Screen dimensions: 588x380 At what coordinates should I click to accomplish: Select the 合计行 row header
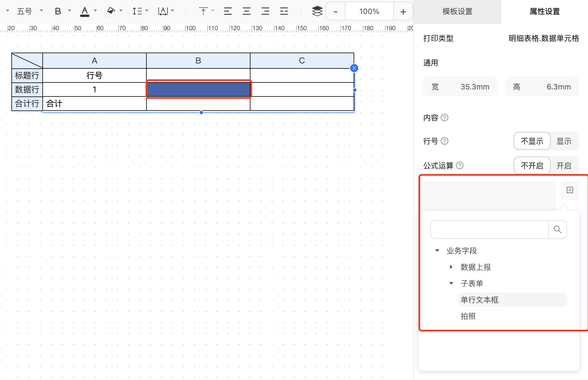27,103
